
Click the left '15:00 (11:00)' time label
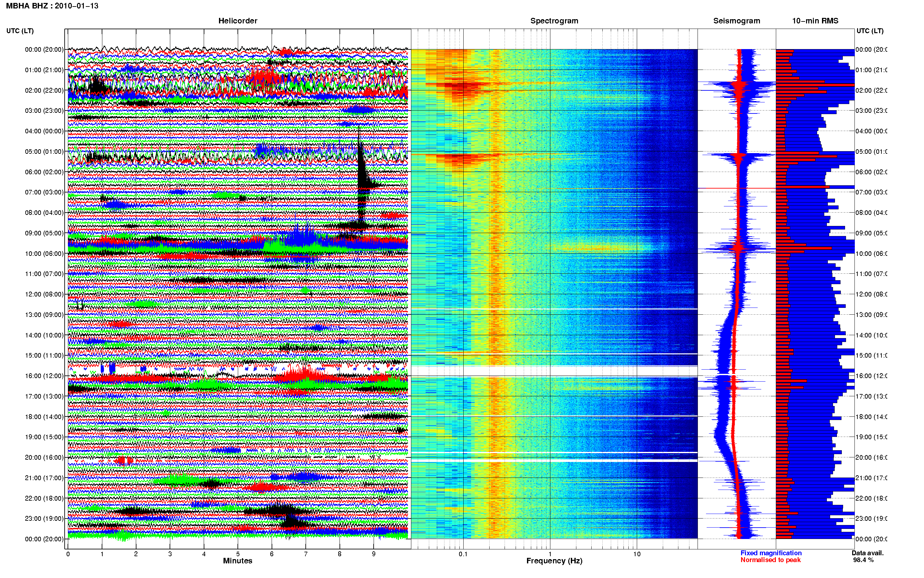[44, 355]
